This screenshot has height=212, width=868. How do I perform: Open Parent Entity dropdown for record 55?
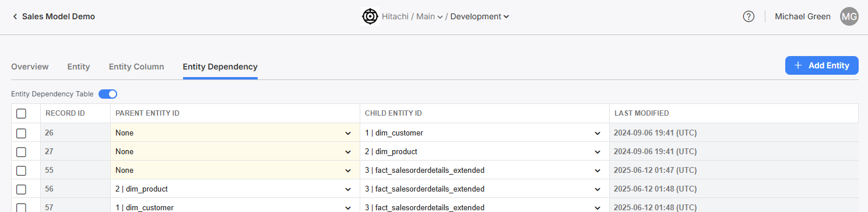coord(235,171)
